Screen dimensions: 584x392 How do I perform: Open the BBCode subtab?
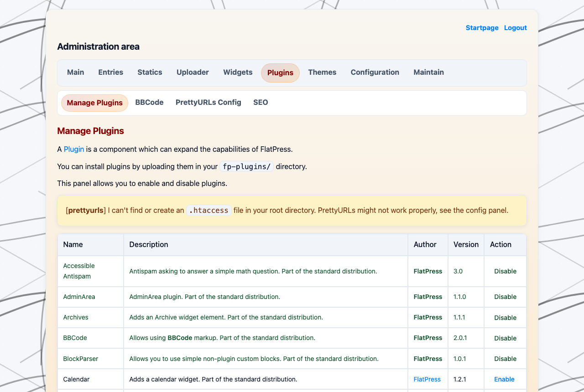click(x=149, y=103)
